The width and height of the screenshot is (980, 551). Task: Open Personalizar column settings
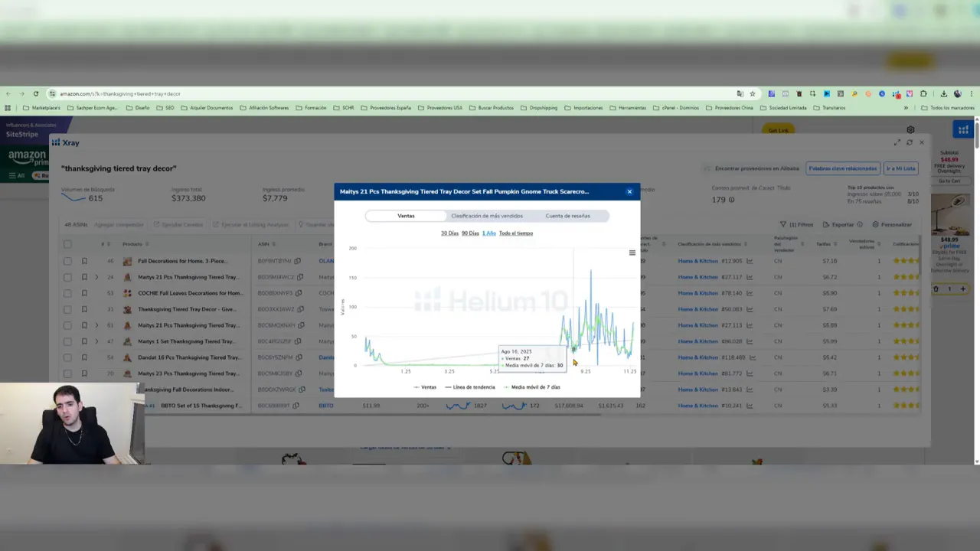891,224
